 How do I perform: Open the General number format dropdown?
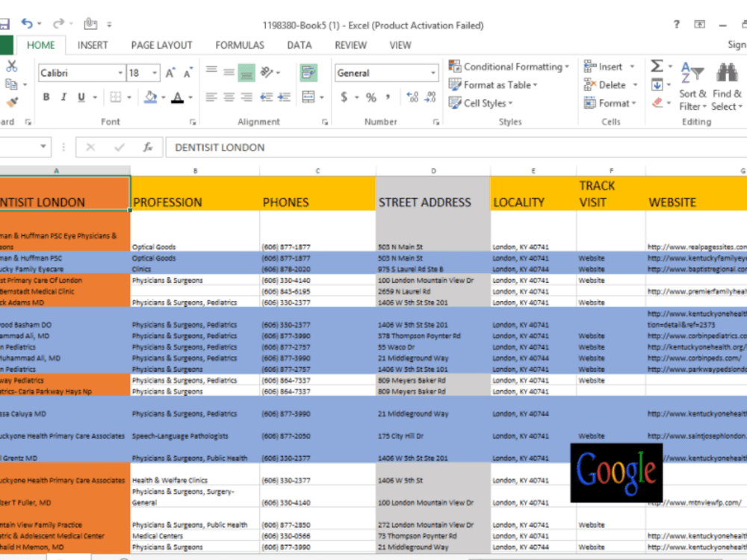[433, 73]
